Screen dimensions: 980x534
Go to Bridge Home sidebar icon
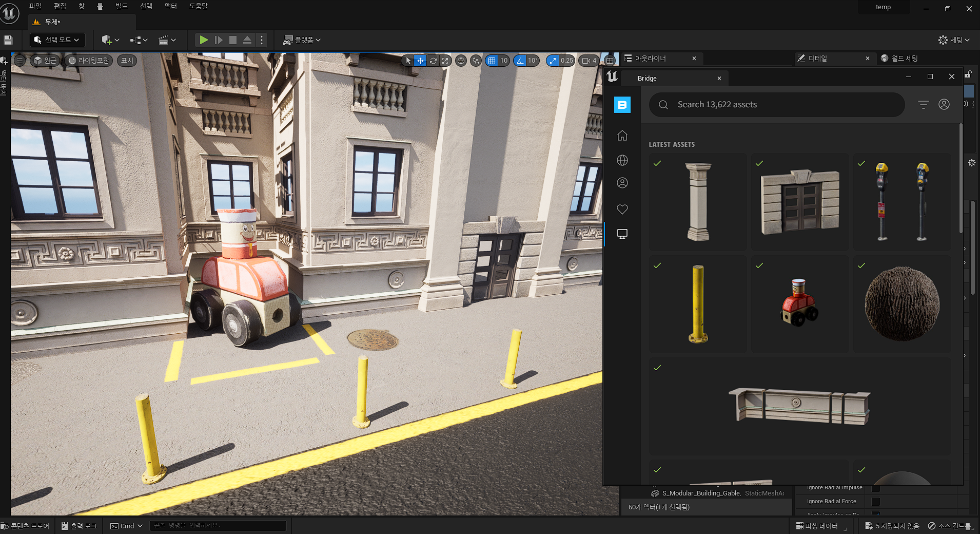(x=622, y=136)
